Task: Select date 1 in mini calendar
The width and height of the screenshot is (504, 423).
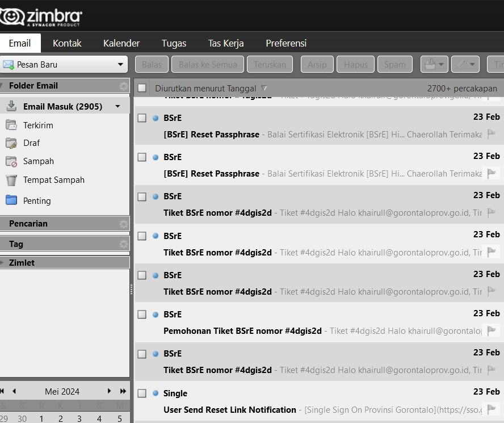Action: 41,418
